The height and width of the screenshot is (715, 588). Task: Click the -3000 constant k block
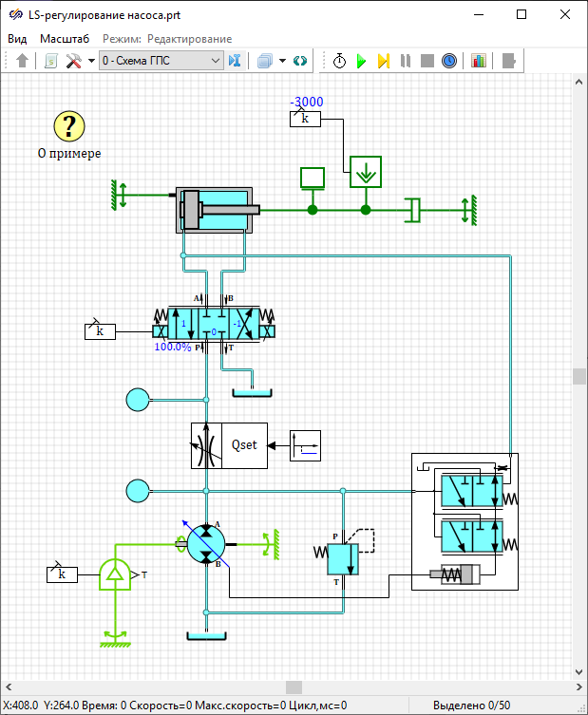[x=305, y=118]
